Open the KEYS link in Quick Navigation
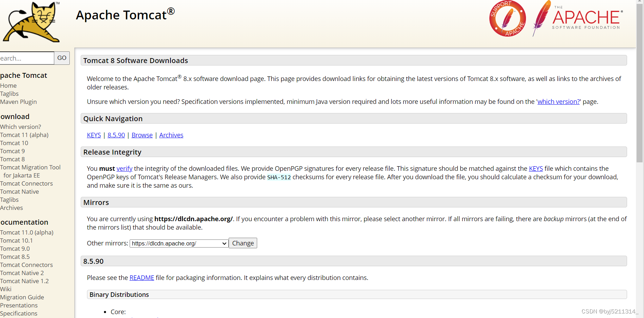 click(x=94, y=135)
